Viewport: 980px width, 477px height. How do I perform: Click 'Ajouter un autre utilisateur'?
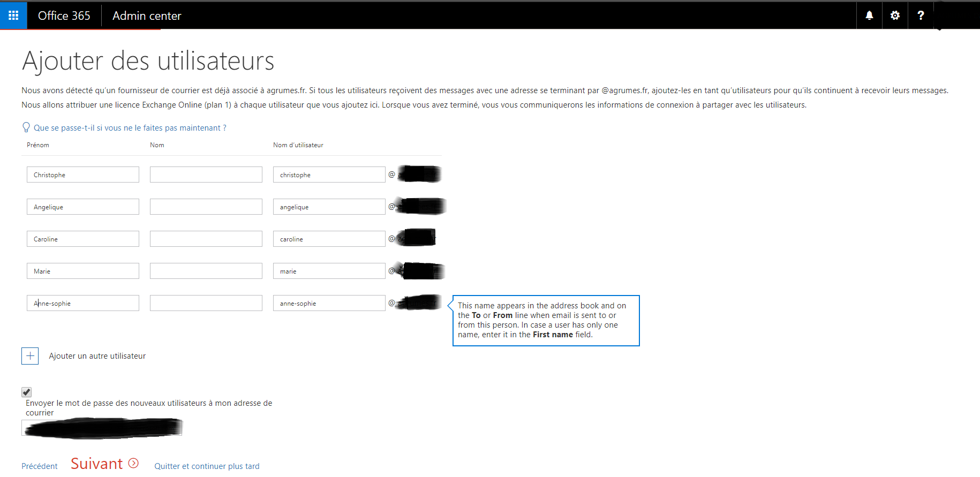(97, 356)
